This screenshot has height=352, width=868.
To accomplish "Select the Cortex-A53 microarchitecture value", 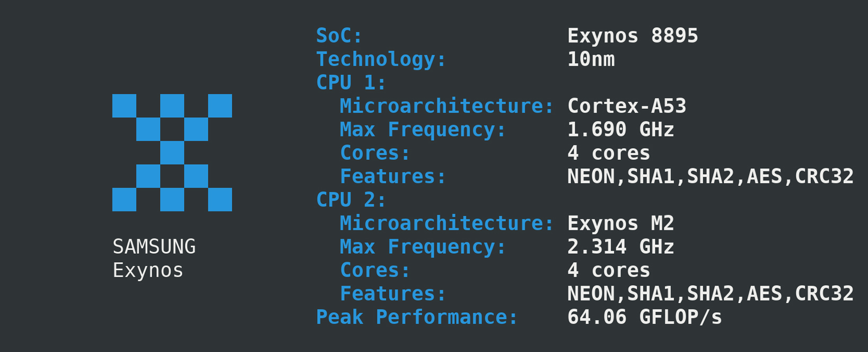I will coord(627,106).
